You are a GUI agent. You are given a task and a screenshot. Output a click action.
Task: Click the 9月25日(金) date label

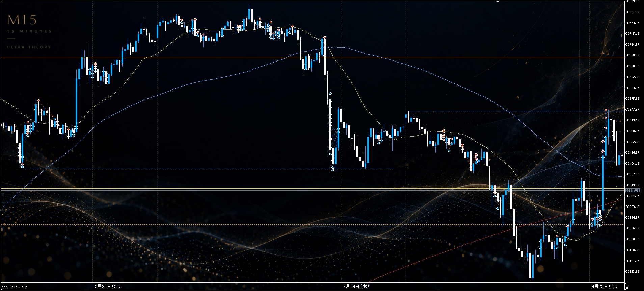605,286
